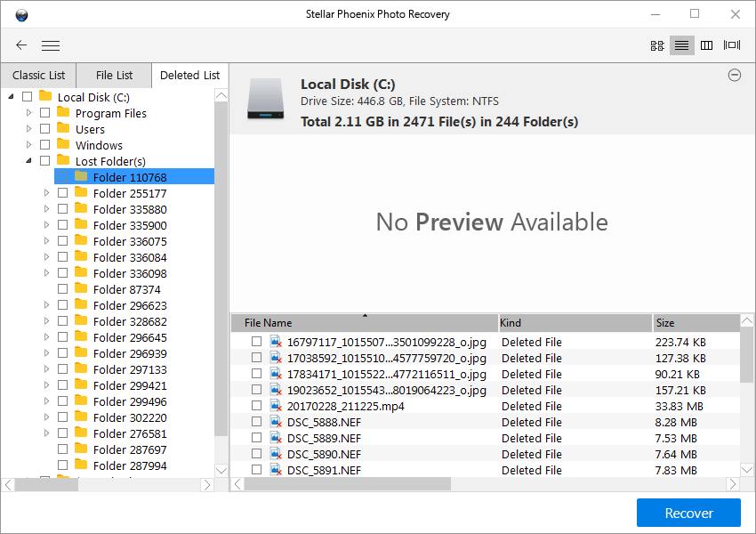Viewport: 756px width, 534px height.
Task: Switch to column view layout
Action: pos(707,45)
